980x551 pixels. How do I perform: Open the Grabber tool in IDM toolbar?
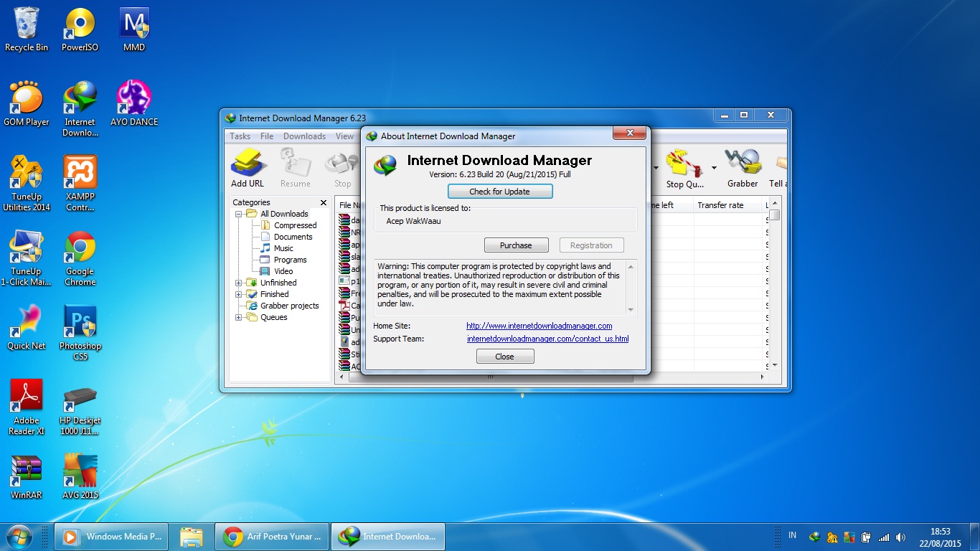743,169
